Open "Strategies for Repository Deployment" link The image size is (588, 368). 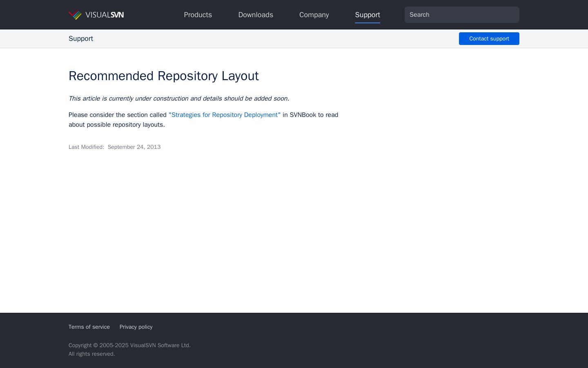coord(225,115)
